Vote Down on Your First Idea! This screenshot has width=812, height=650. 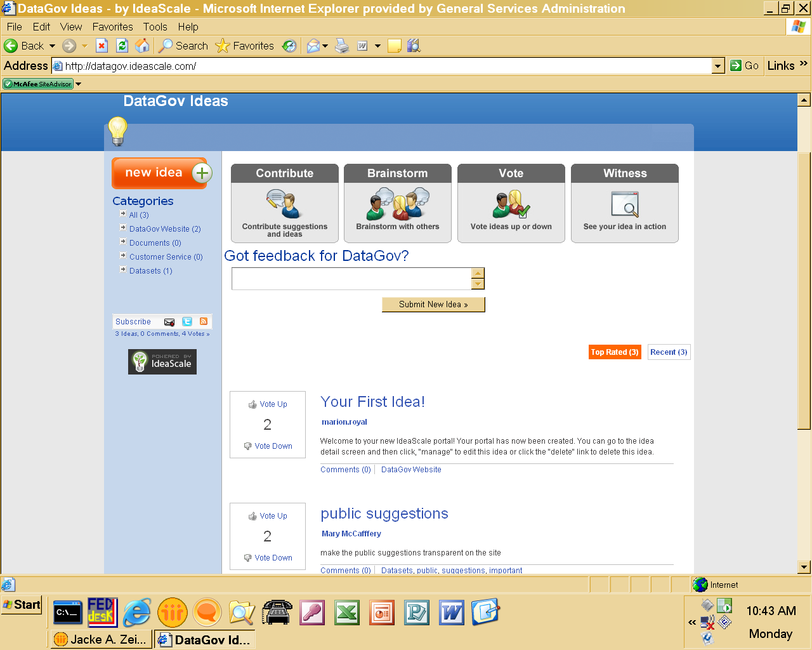pyautogui.click(x=268, y=446)
